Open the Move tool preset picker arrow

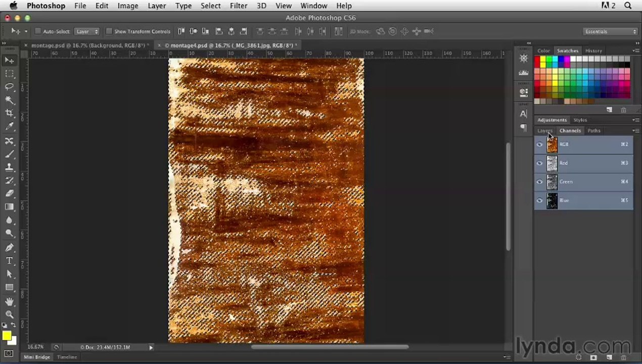coord(26,31)
